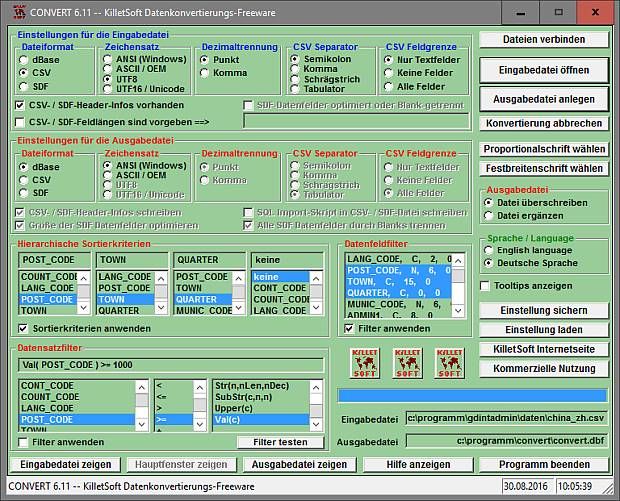Viewport: 620px width, 501px height.
Task: Select Upper(c) in function list
Action: click(x=261, y=408)
